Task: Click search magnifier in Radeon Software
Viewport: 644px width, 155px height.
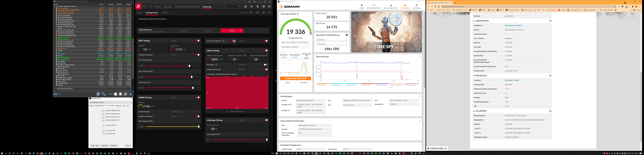Action: point(239,7)
